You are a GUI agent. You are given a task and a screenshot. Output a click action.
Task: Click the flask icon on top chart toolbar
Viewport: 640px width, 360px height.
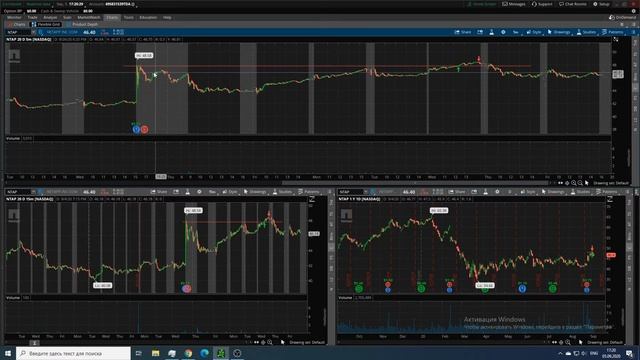coord(491,32)
